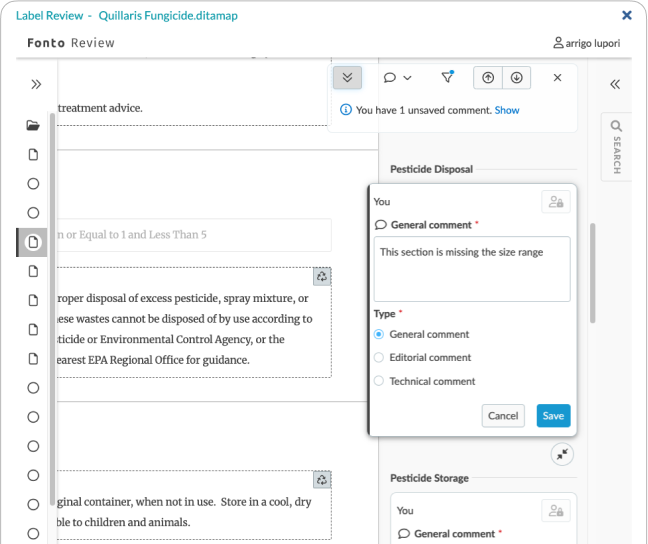Click the Pesticide Disposal heading
The height and width of the screenshot is (544, 648).
coord(431,169)
